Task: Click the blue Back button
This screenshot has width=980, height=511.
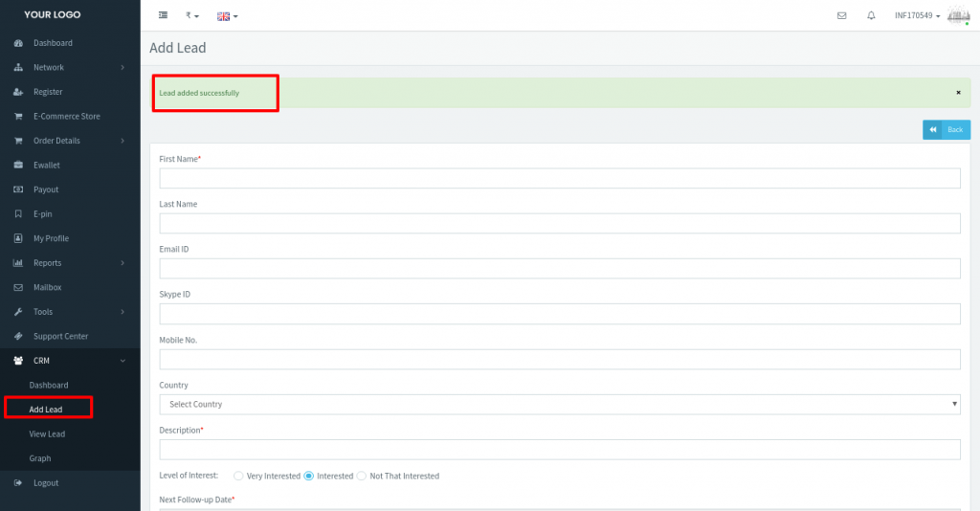Action: 947,129
